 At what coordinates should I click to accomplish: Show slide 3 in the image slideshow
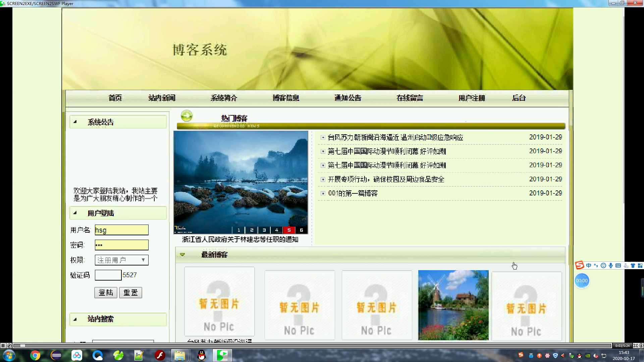click(x=264, y=230)
